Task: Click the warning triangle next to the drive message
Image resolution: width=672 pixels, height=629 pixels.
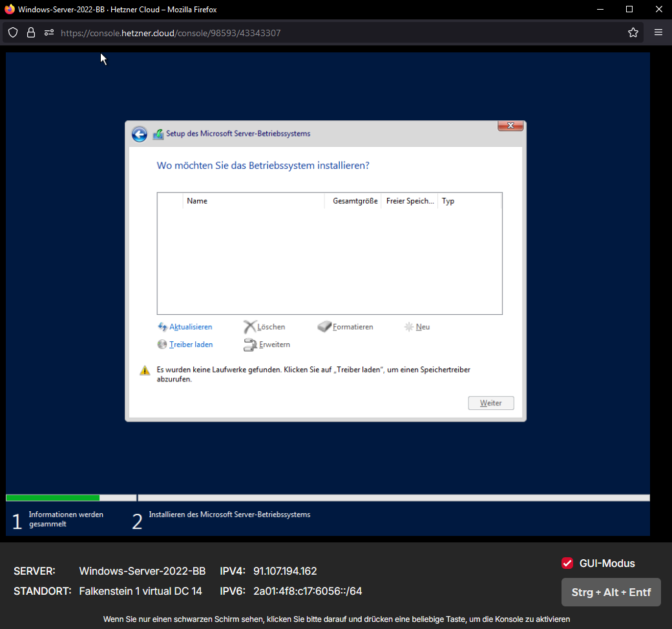Action: point(145,370)
